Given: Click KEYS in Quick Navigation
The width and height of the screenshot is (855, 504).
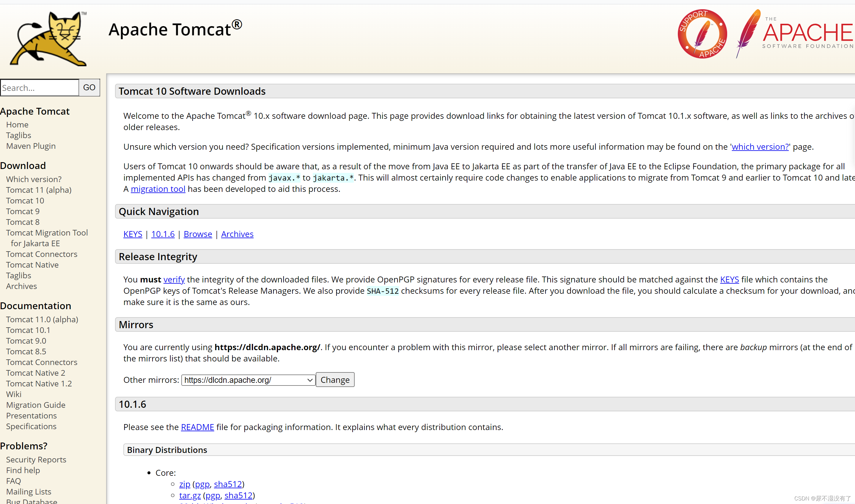Looking at the screenshot, I should pyautogui.click(x=133, y=234).
